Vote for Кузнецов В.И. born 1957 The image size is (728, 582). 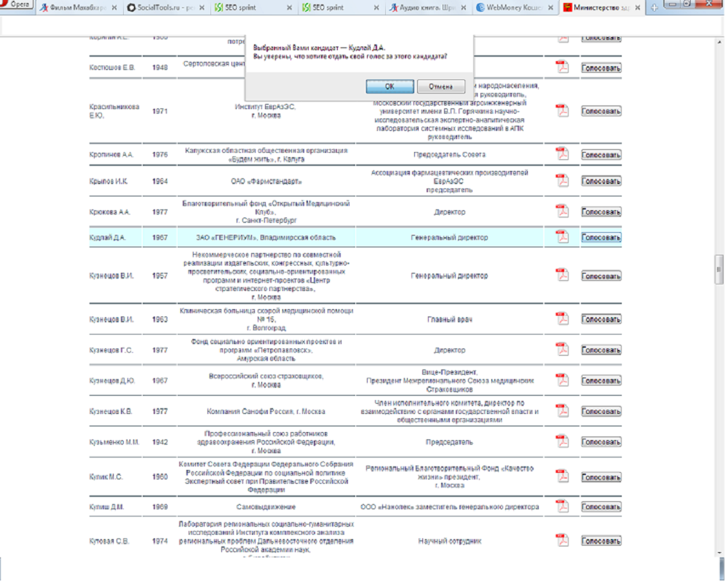(x=601, y=276)
